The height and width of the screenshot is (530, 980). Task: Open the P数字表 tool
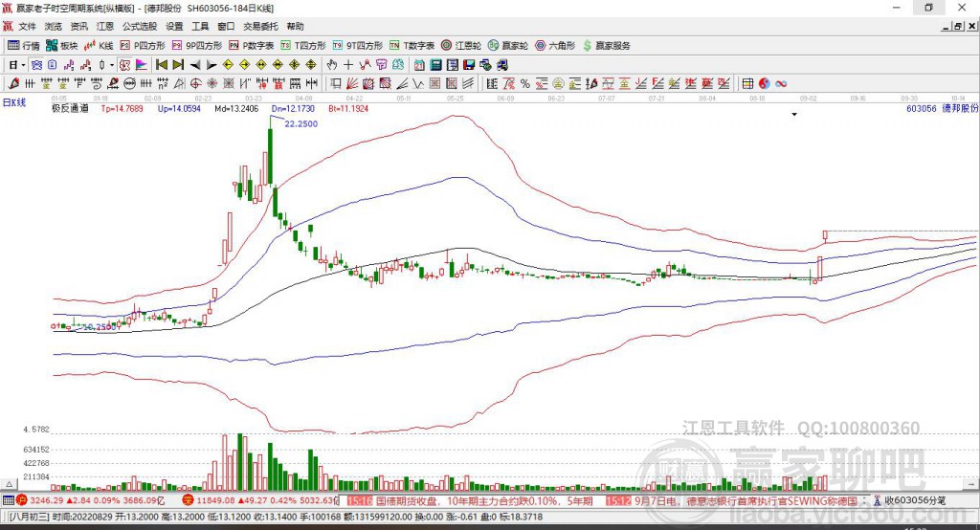pos(252,46)
